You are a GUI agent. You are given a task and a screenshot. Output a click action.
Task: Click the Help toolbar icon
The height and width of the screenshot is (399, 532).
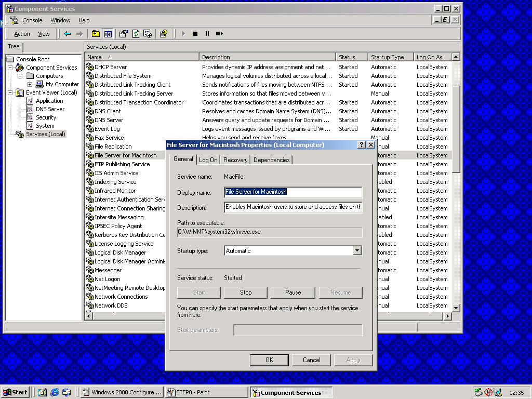(x=164, y=34)
